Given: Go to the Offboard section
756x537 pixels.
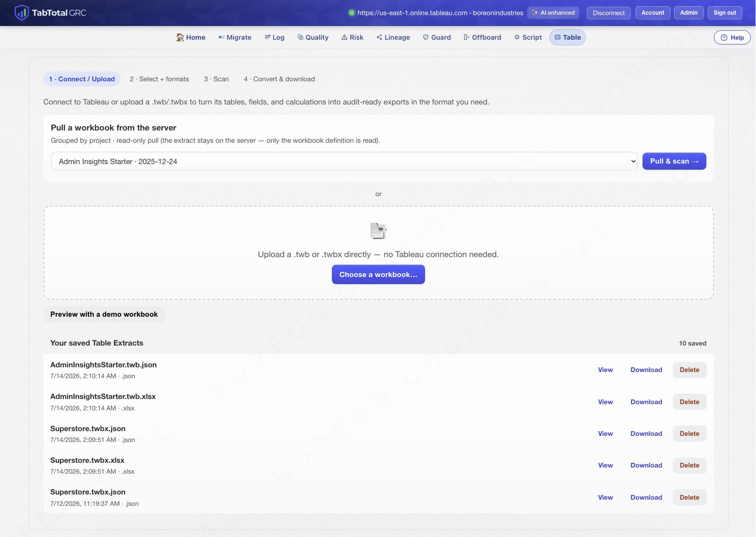Looking at the screenshot, I should point(482,37).
